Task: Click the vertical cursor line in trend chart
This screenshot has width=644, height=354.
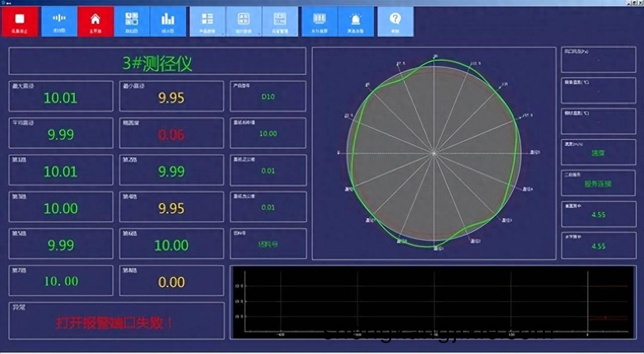Action: point(588,301)
